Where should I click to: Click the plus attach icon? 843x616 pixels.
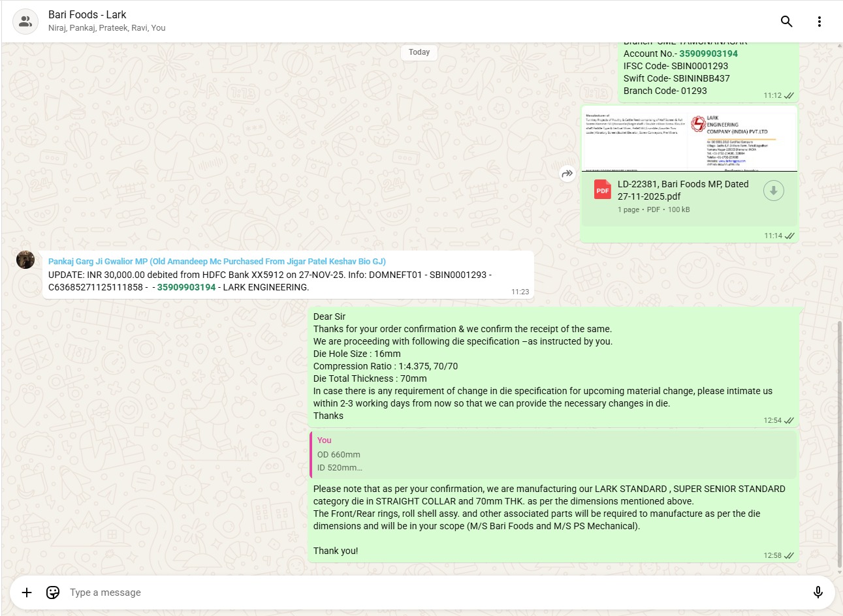pyautogui.click(x=27, y=593)
